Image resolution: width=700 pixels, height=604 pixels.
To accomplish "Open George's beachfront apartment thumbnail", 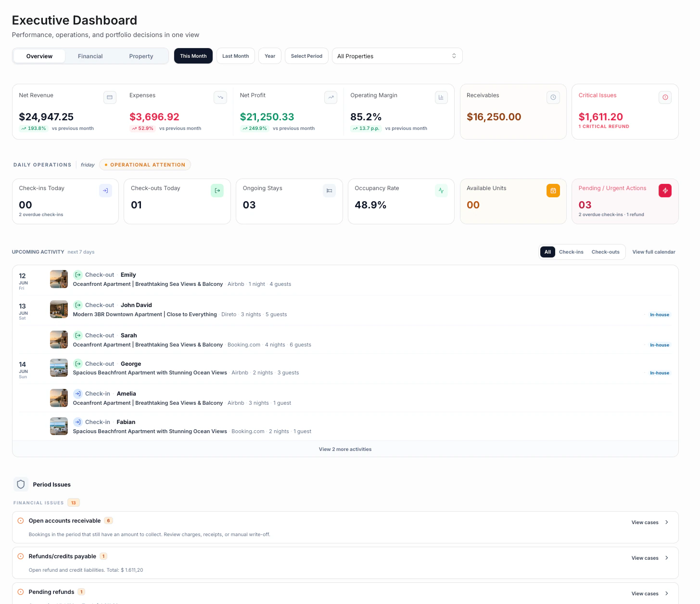I will (59, 368).
